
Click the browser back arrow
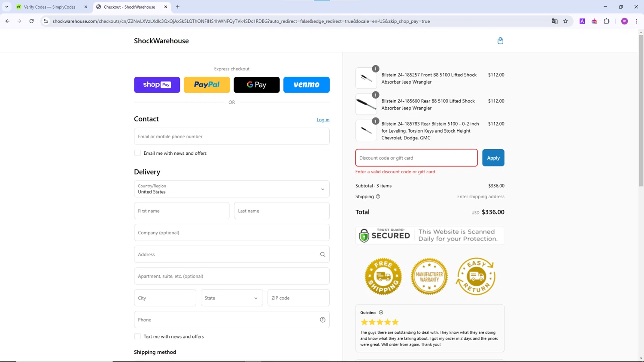coord(7,21)
